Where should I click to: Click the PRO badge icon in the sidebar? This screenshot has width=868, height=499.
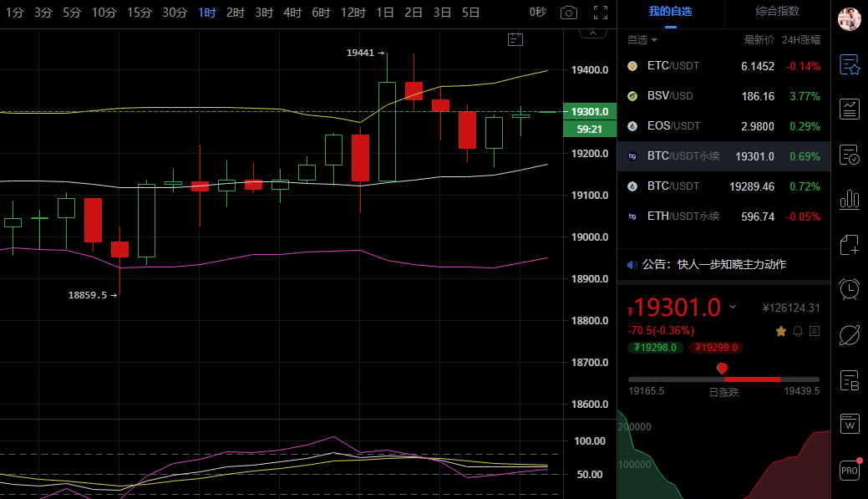tap(849, 470)
